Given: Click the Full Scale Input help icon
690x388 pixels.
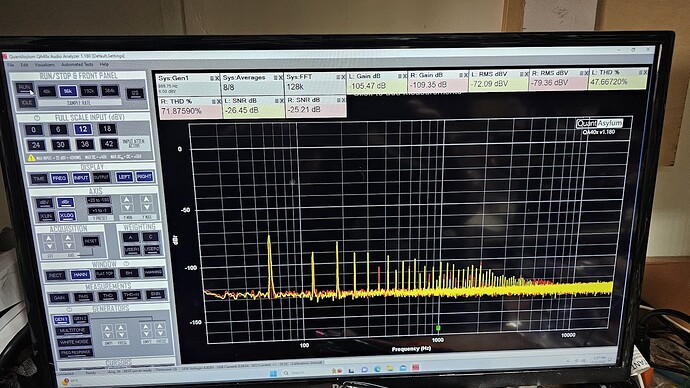Looking at the screenshot, I should click(x=37, y=118).
